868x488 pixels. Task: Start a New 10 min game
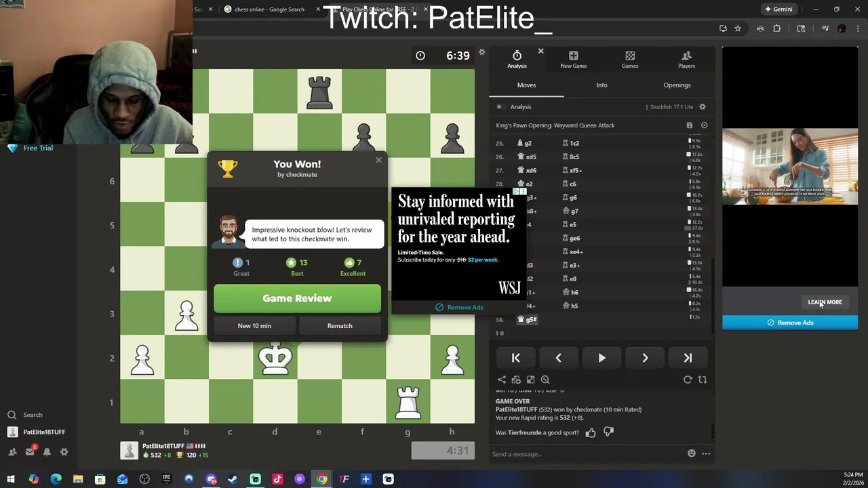(x=254, y=326)
